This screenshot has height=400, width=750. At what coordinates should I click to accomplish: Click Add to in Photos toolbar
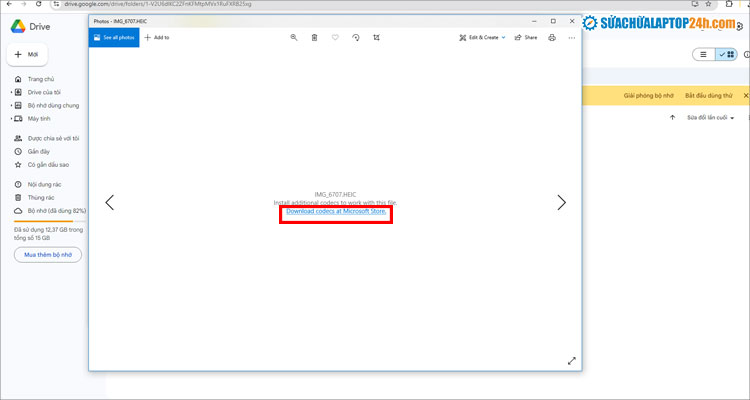click(156, 37)
